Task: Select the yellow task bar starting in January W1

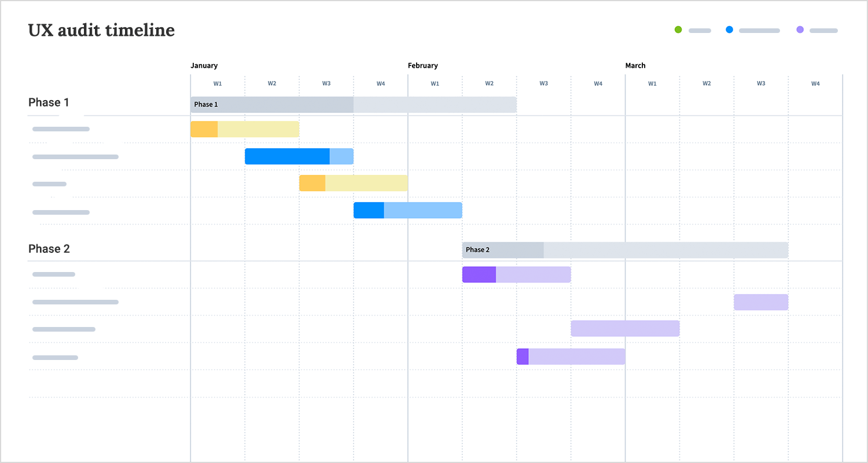Action: [x=245, y=129]
